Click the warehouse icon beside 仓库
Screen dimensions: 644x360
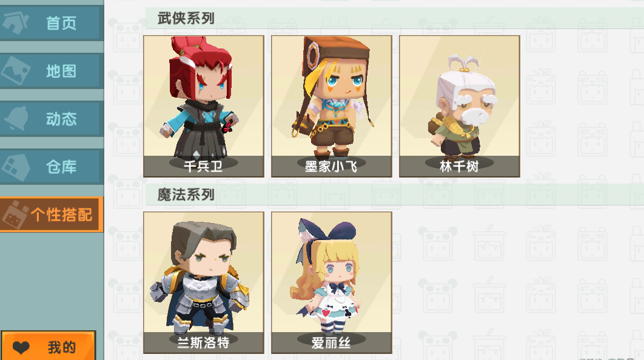(16, 167)
